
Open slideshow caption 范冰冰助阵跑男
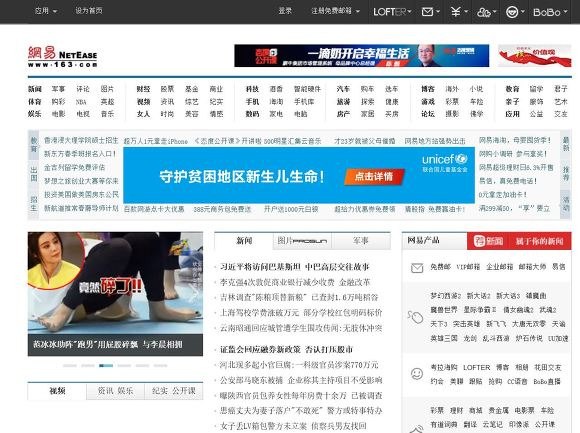[x=108, y=345]
